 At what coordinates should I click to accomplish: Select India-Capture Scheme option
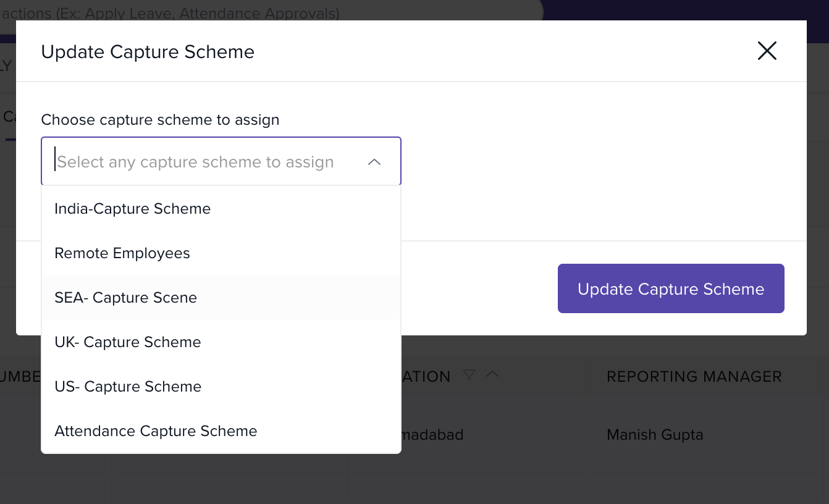tap(132, 209)
